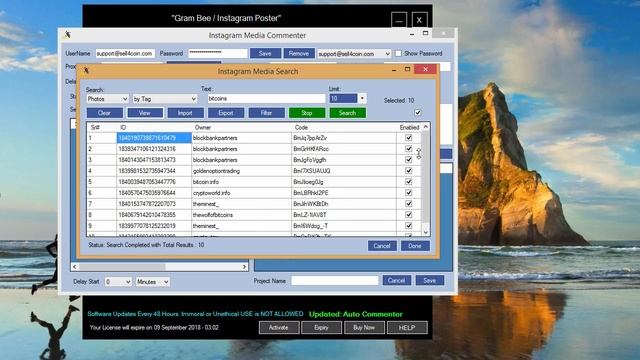Uncheck Enabled for goldenoptiontrading row
The width and height of the screenshot is (640, 360).
409,171
